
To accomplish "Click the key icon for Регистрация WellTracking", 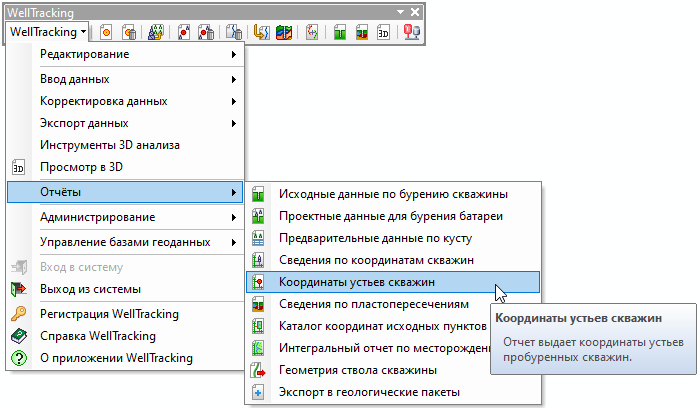I will pos(18,314).
